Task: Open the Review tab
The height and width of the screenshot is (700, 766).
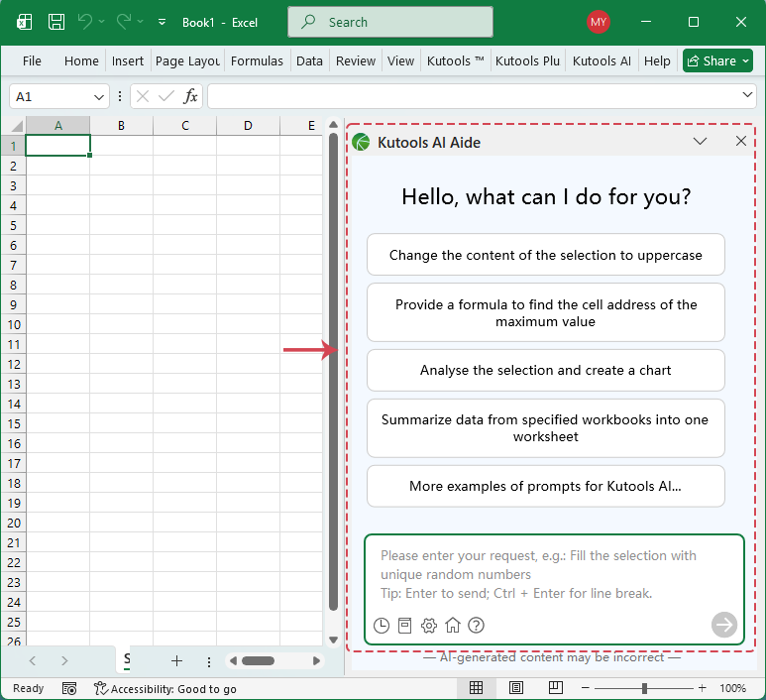Action: point(356,61)
